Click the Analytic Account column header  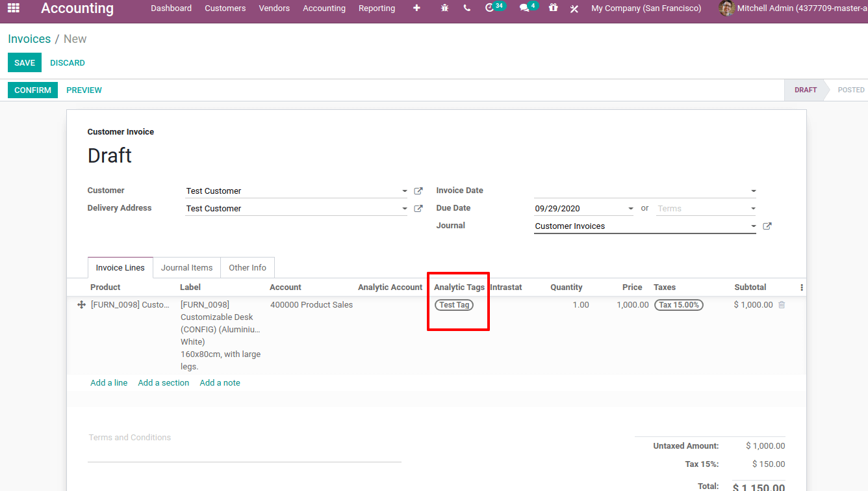390,287
